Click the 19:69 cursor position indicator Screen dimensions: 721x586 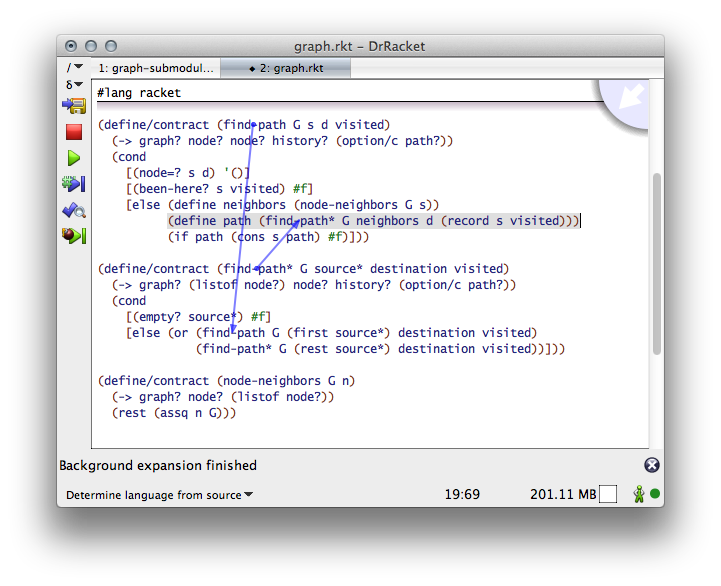(462, 495)
